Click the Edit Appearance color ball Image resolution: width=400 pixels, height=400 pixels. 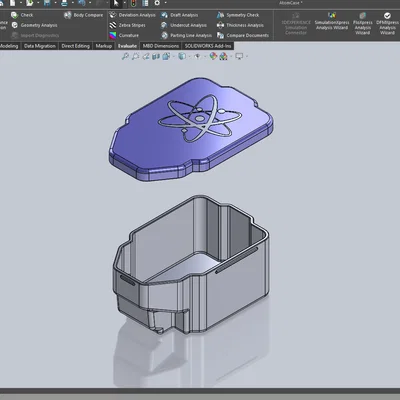pos(213,56)
